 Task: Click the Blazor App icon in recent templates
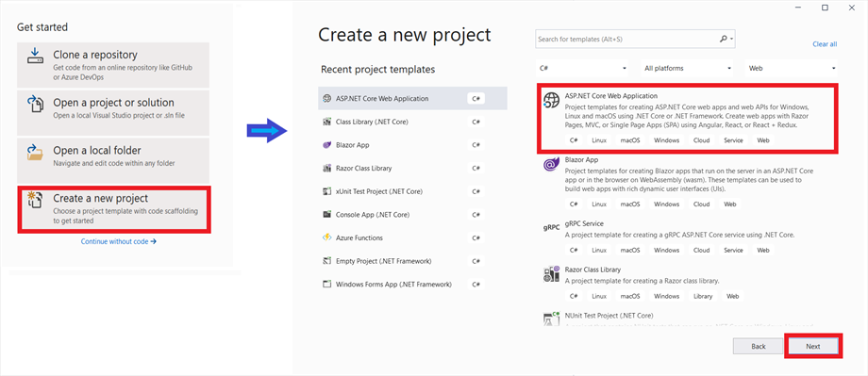click(x=326, y=145)
